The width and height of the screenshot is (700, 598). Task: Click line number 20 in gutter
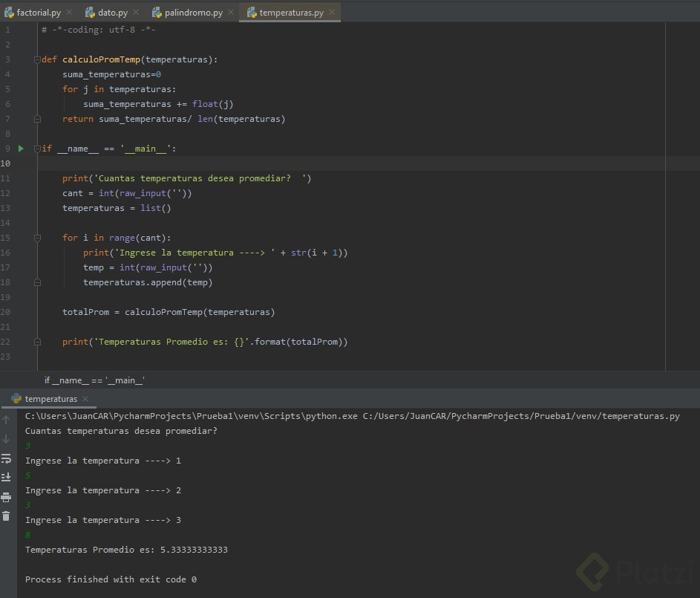pyautogui.click(x=7, y=312)
